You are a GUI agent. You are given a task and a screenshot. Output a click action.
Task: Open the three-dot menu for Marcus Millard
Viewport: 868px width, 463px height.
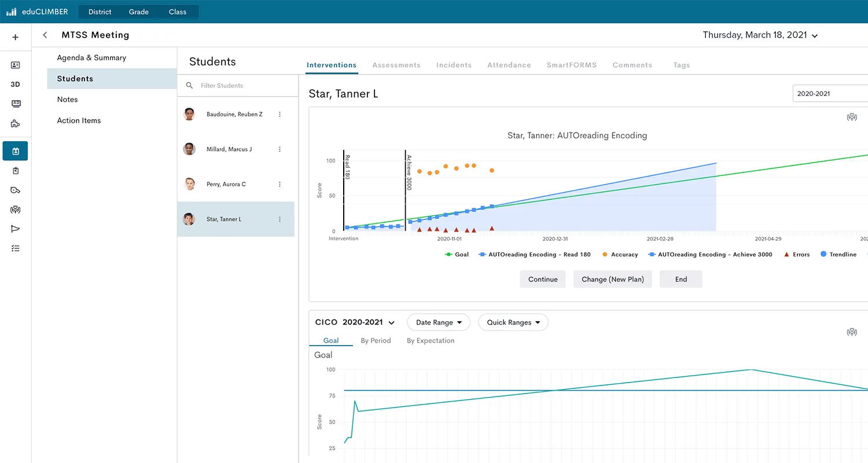pyautogui.click(x=279, y=149)
